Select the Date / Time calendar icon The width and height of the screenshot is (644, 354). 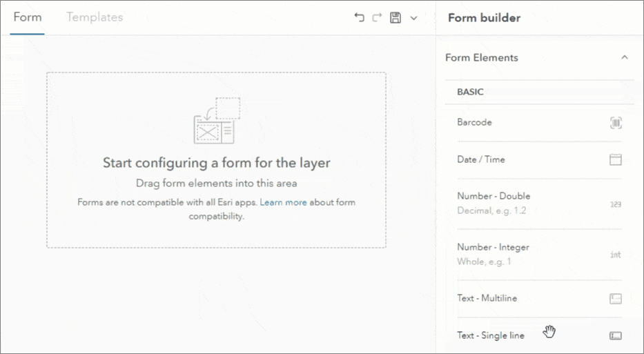(615, 159)
